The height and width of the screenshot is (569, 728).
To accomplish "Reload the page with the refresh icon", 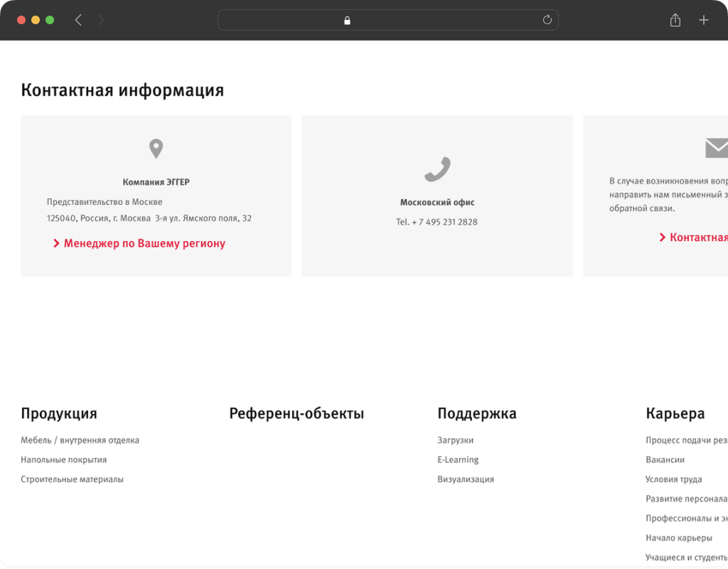I will [547, 20].
